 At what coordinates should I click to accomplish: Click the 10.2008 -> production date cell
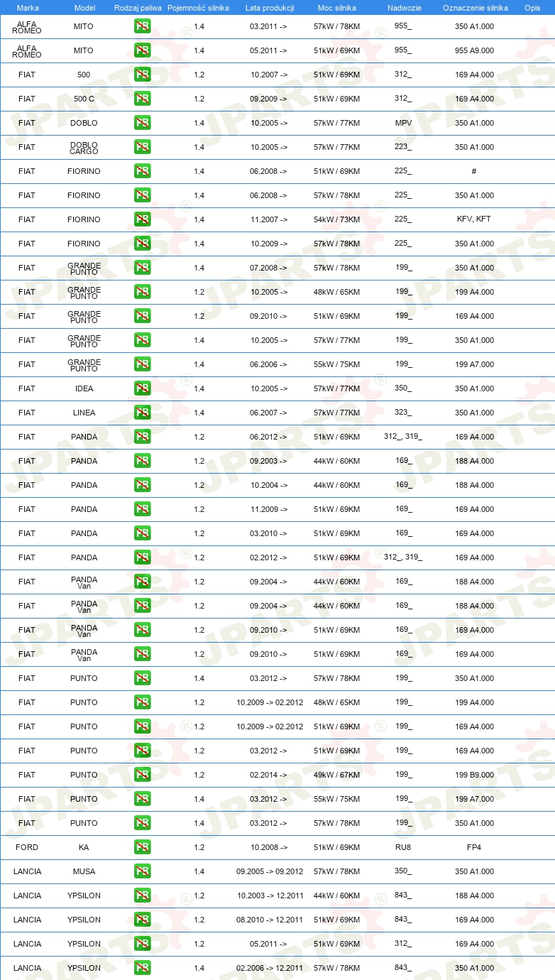268,847
